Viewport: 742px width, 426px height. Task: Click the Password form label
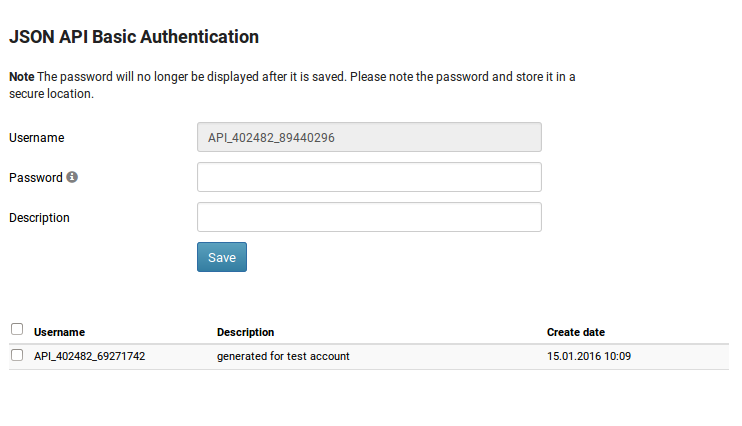35,177
